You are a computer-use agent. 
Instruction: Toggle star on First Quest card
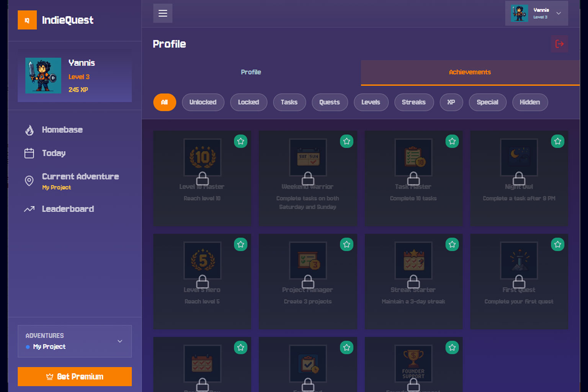pos(558,244)
